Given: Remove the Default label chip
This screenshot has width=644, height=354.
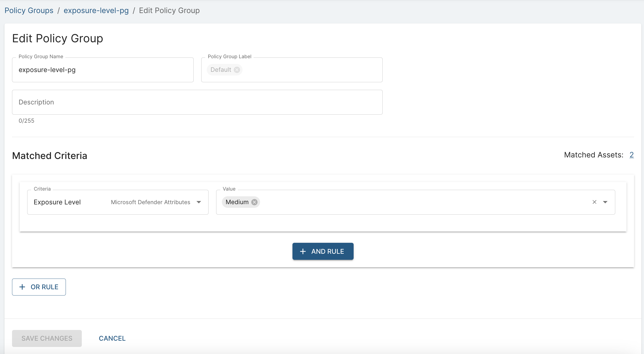Looking at the screenshot, I should click(x=237, y=70).
